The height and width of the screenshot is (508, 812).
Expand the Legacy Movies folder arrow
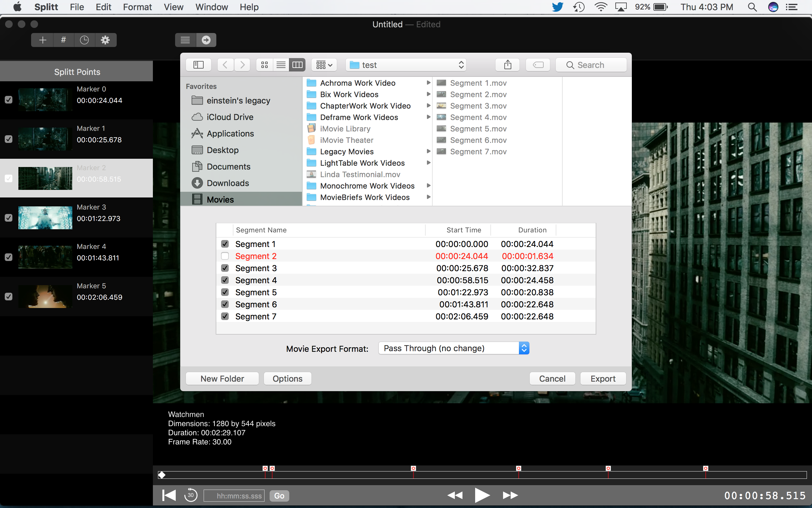pos(428,151)
